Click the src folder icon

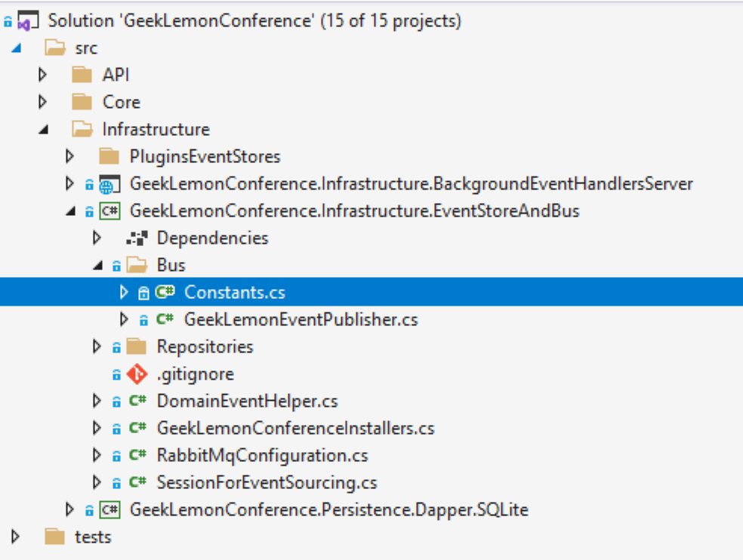tap(55, 48)
